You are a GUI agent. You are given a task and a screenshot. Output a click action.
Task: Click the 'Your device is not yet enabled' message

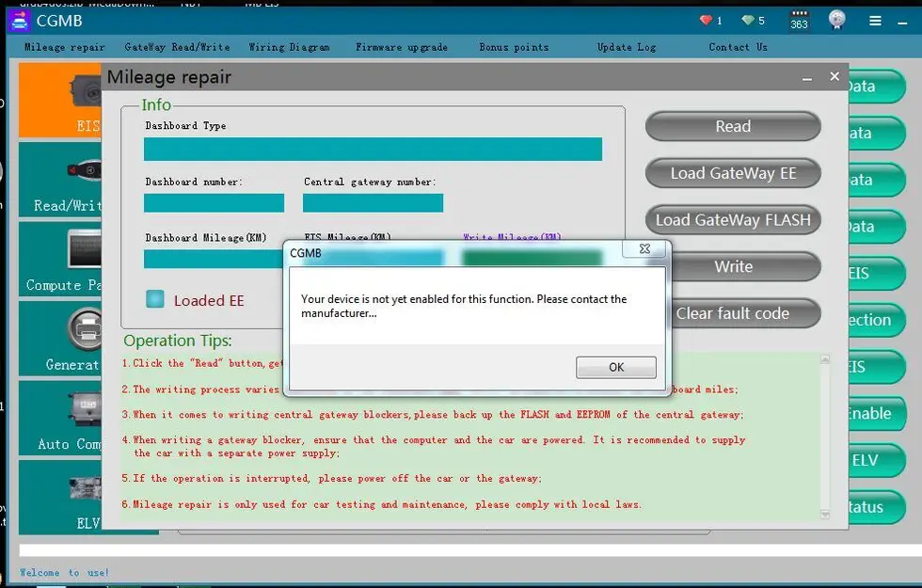click(x=464, y=306)
